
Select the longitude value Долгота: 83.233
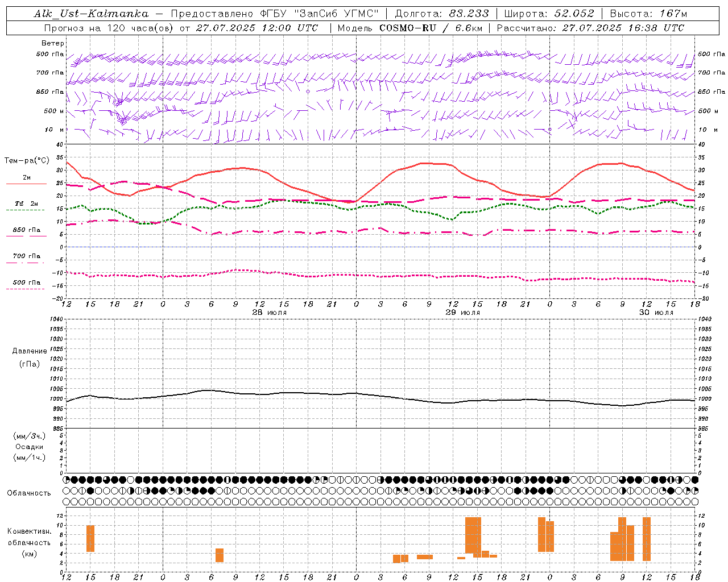(x=442, y=14)
